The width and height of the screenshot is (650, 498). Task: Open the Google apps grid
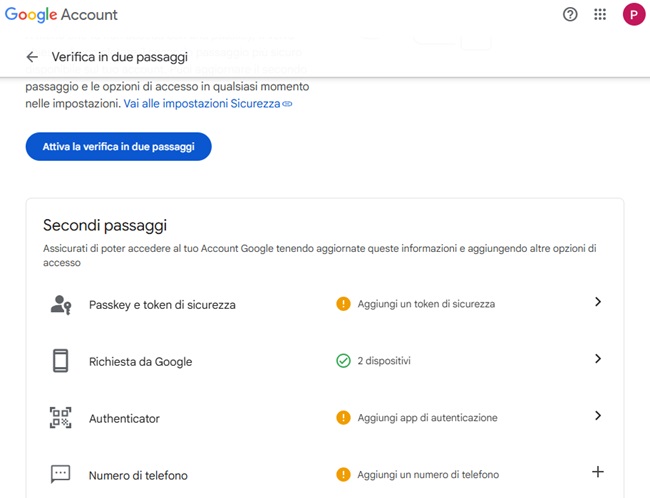point(600,15)
